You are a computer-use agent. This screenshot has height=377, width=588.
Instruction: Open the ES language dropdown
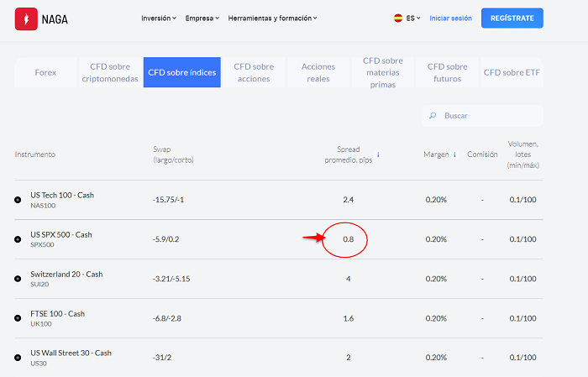point(413,18)
